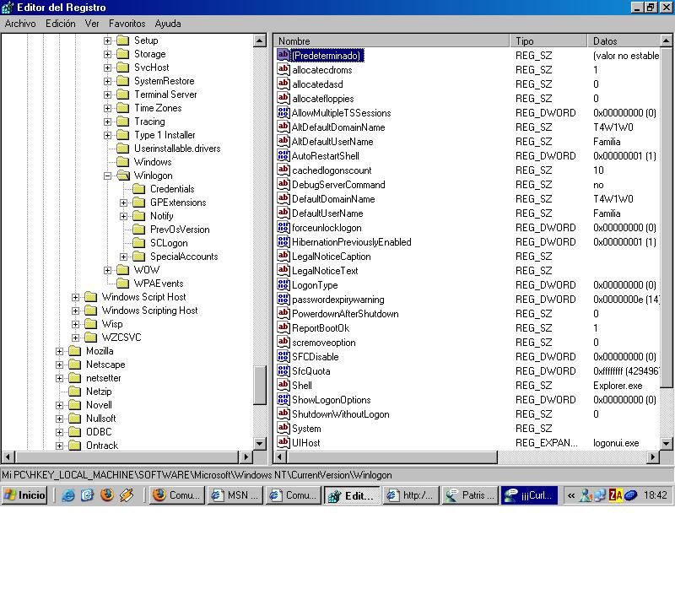Open the Archivo menu

(x=20, y=24)
